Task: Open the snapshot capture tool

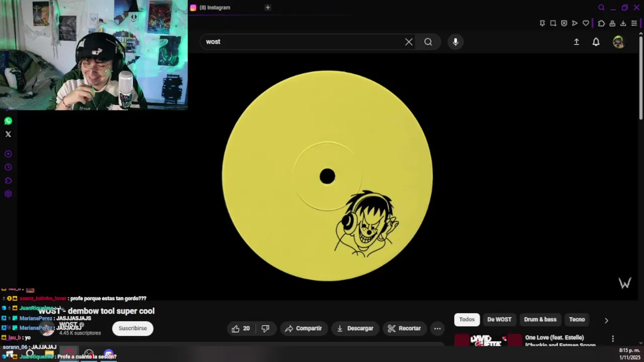Action: click(x=553, y=23)
